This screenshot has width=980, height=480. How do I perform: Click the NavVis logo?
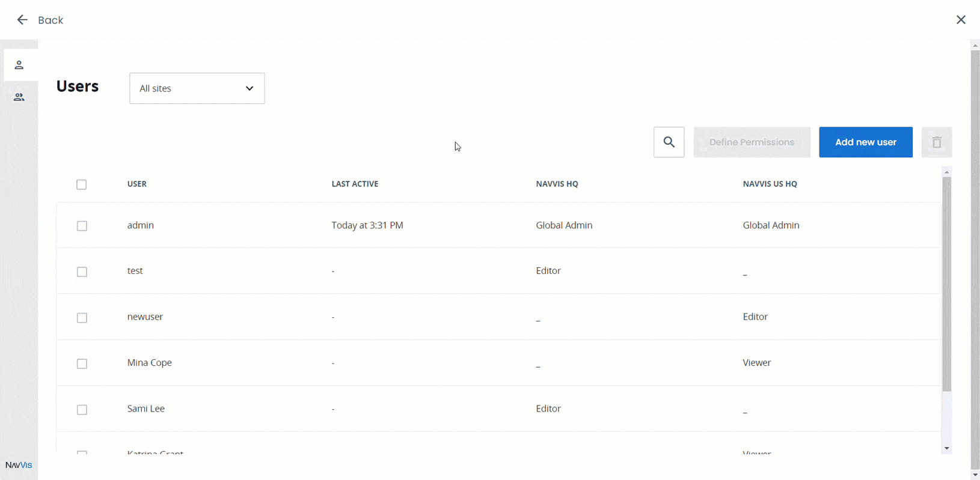[19, 465]
